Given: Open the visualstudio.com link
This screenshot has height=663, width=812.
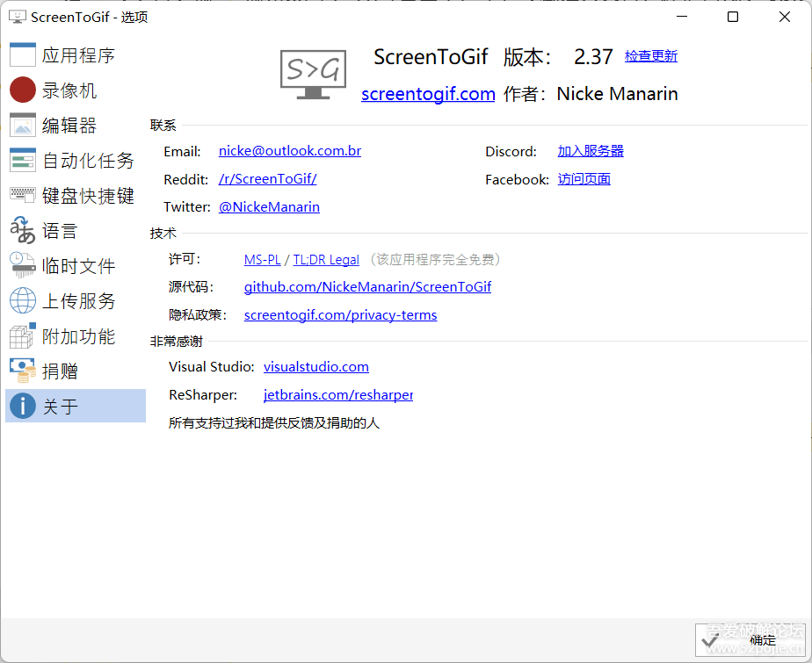Looking at the screenshot, I should (x=316, y=366).
